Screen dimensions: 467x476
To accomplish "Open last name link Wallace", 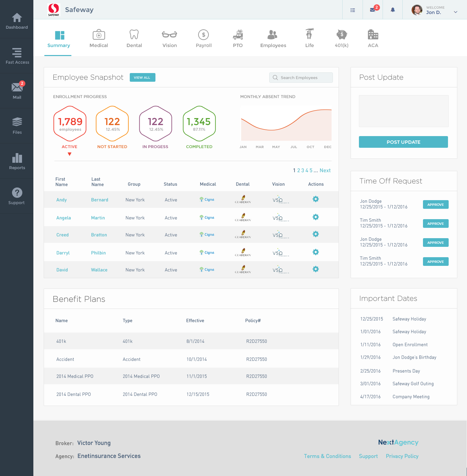I will 99,270.
